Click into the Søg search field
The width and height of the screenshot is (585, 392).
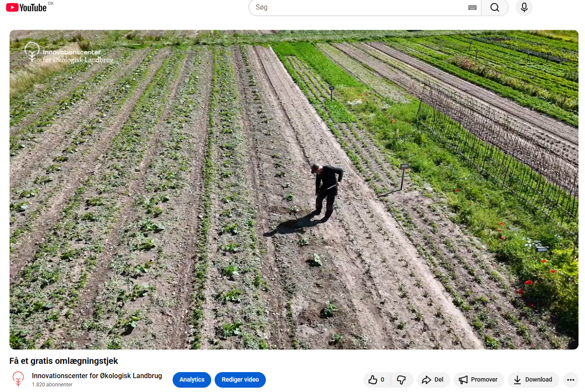(x=360, y=7)
